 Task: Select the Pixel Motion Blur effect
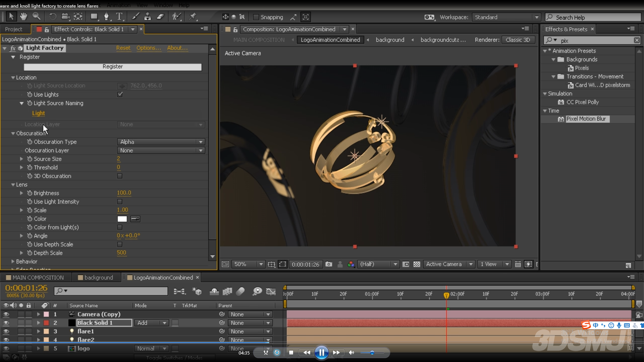click(x=586, y=119)
